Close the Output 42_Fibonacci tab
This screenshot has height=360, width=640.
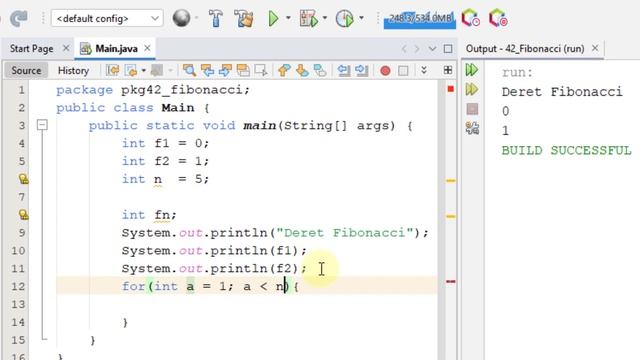595,48
